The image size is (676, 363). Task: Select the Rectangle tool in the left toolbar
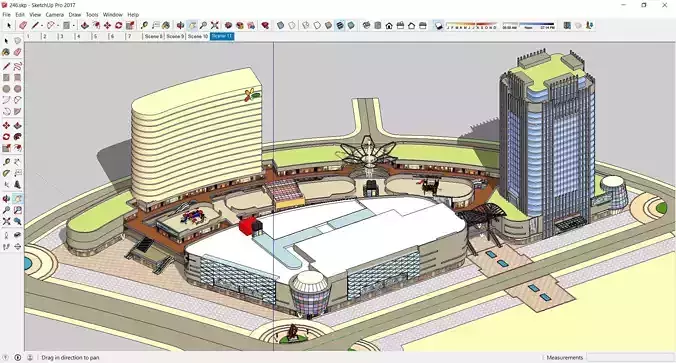pos(6,78)
